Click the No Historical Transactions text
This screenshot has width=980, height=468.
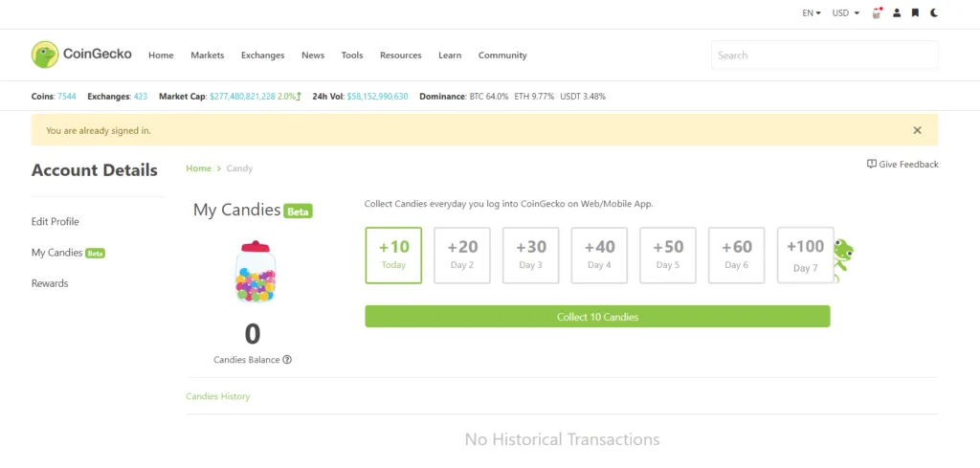[562, 439]
